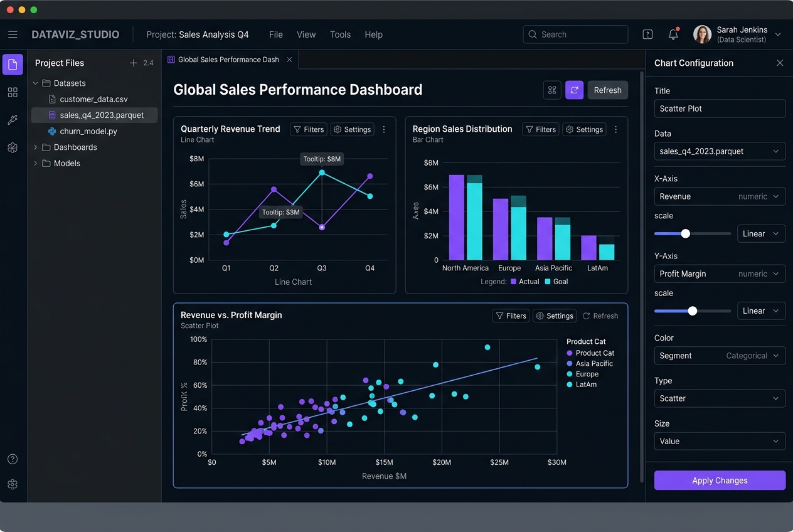Collapse the Datasets folder
This screenshot has height=532, width=793.
point(36,83)
